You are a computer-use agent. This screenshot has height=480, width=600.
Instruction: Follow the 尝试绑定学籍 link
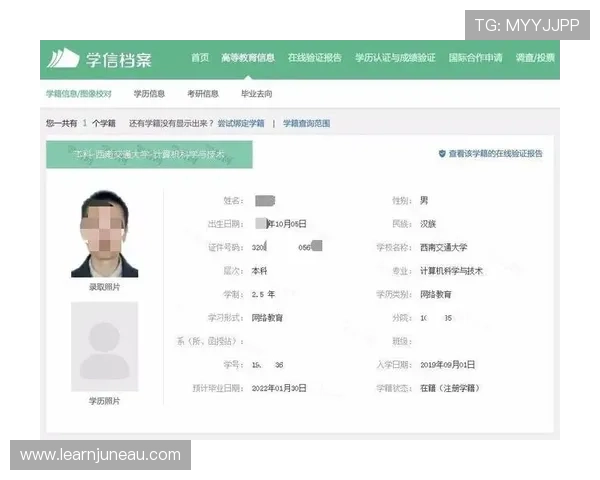click(x=241, y=123)
